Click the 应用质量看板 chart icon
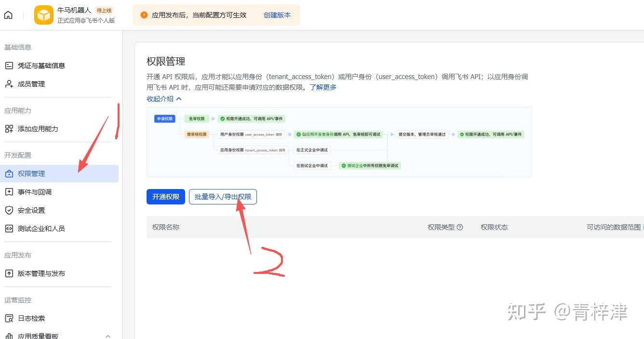 pyautogui.click(x=9, y=336)
